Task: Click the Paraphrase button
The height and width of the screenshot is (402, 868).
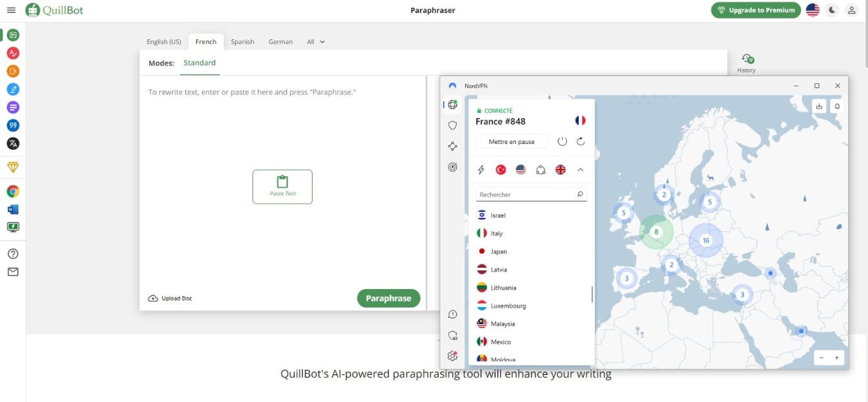Action: [389, 298]
